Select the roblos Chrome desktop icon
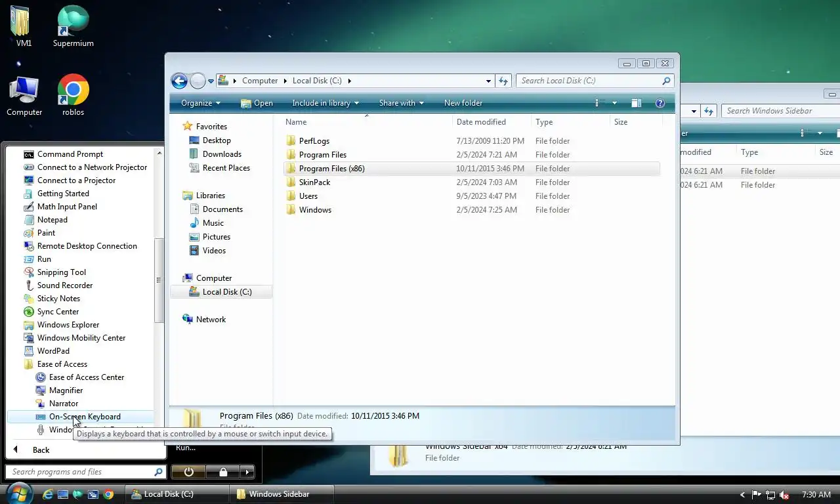This screenshot has height=504, width=840. click(73, 95)
